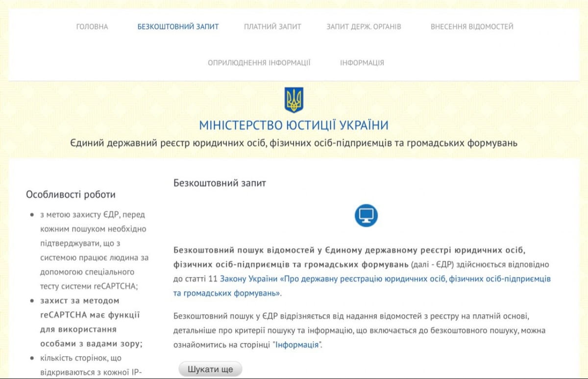Click the Шукати ще button
The width and height of the screenshot is (588, 379).
(x=210, y=369)
